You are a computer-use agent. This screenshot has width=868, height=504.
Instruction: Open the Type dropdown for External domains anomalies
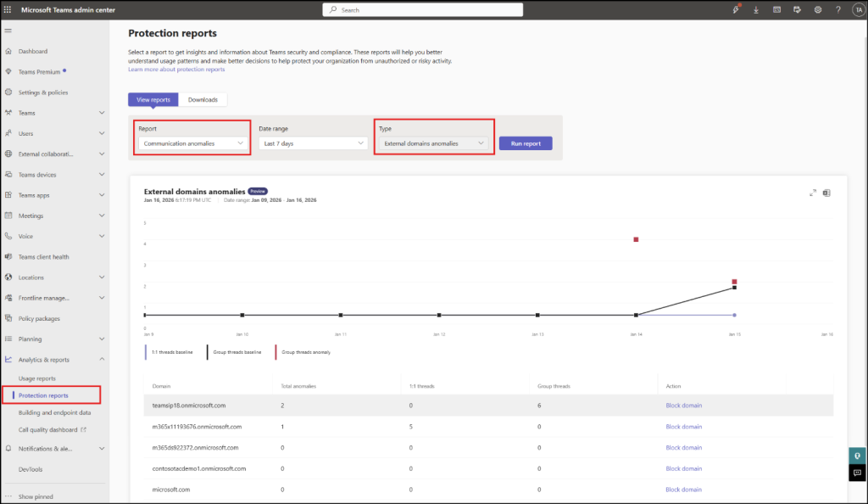point(433,144)
